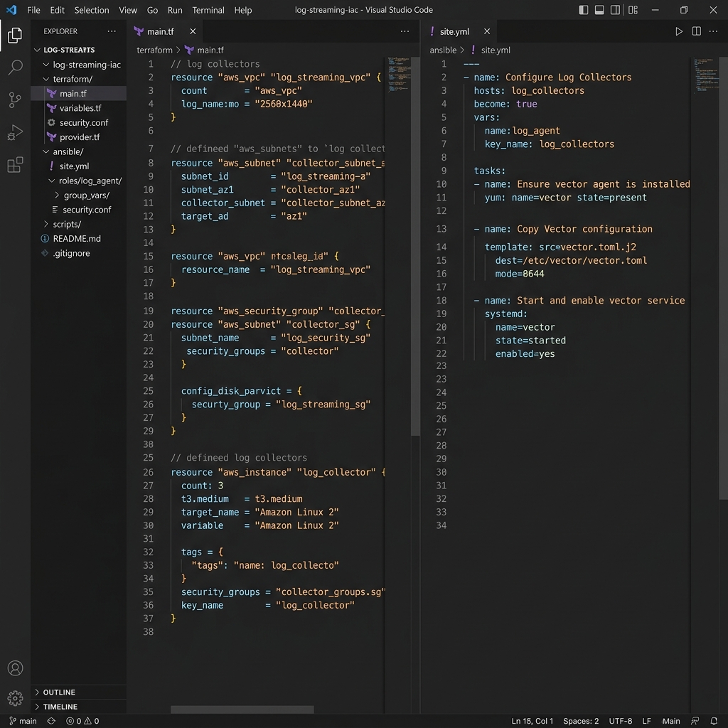Image resolution: width=728 pixels, height=728 pixels.
Task: Open README.md in explorer
Action: click(x=78, y=238)
